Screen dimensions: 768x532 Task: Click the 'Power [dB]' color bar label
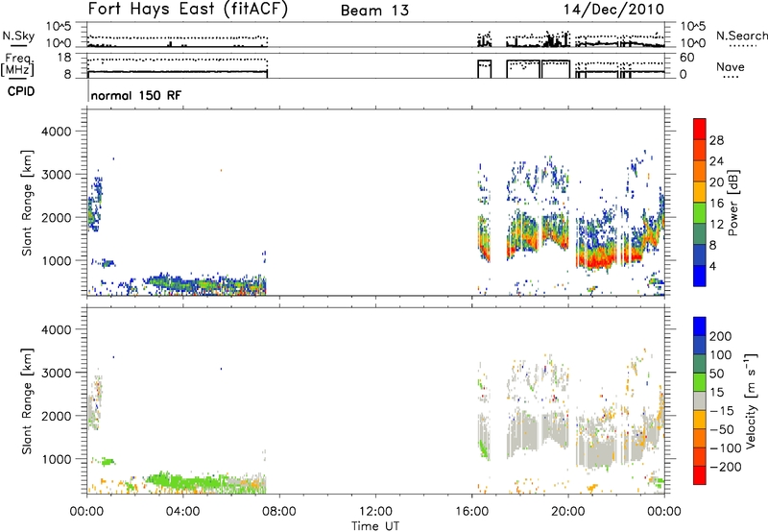(x=733, y=203)
